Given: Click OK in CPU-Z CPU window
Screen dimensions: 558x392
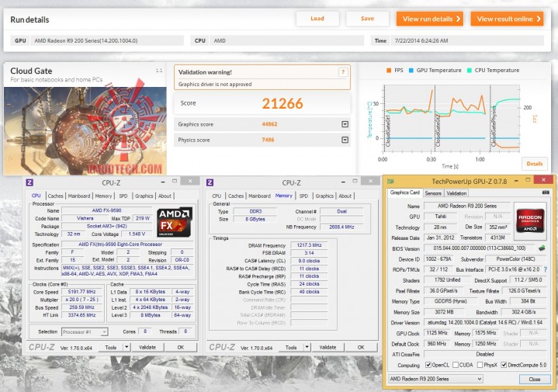Looking at the screenshot, I should pos(180,347).
